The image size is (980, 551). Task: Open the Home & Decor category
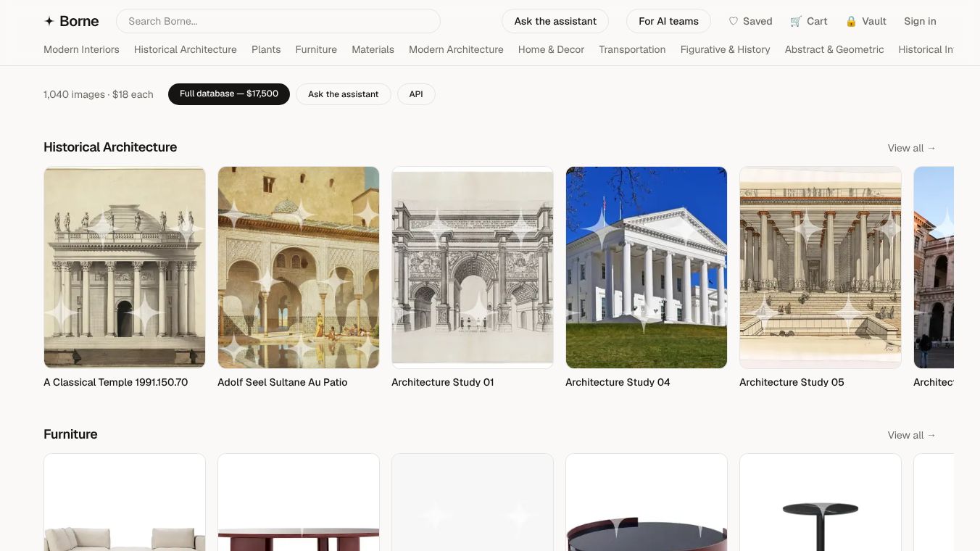(551, 49)
